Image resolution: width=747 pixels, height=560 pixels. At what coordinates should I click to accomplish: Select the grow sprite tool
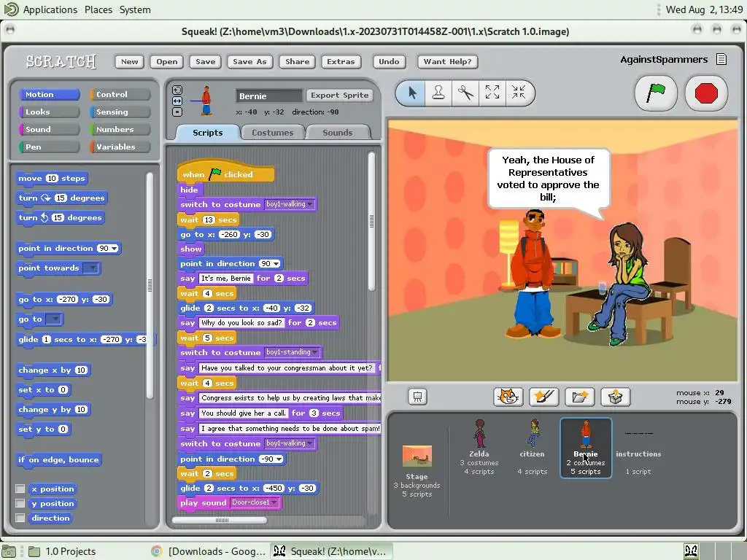click(x=492, y=93)
